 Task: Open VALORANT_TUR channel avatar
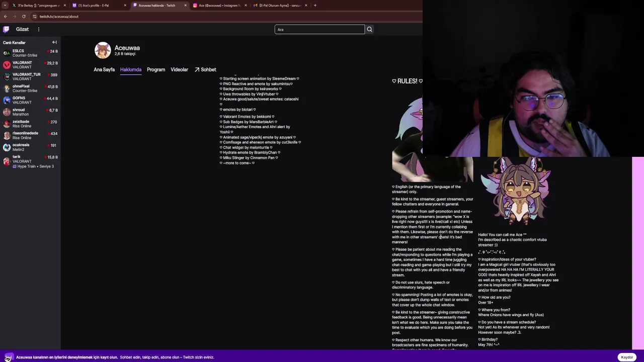click(x=7, y=76)
